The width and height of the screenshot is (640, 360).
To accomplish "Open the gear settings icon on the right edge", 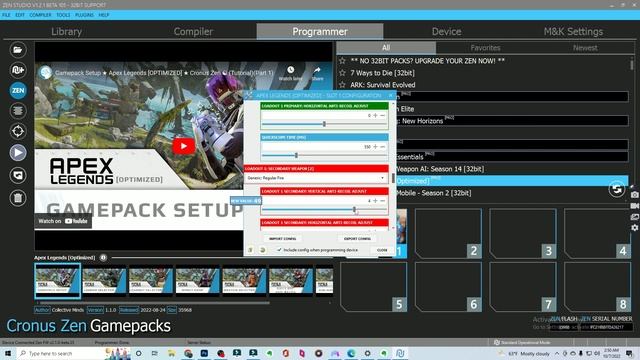I will (x=634, y=227).
